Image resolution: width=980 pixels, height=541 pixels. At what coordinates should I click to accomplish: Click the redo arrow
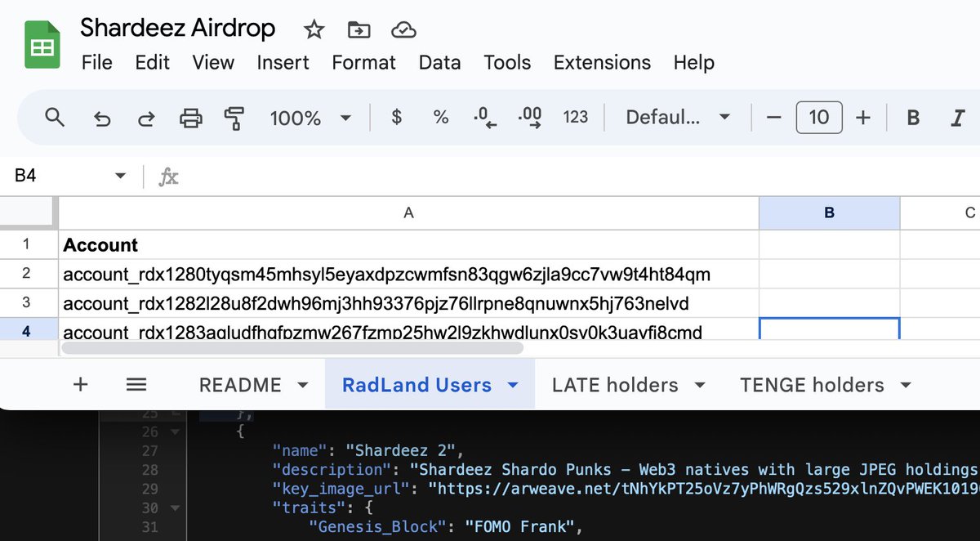point(146,118)
